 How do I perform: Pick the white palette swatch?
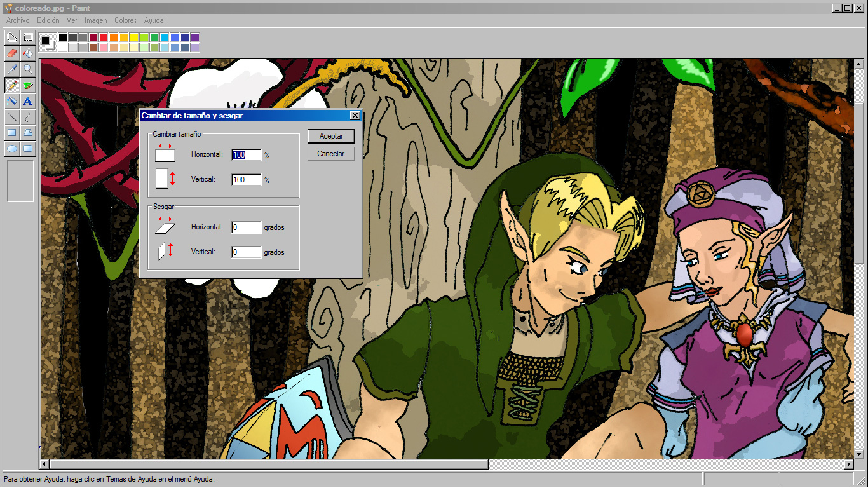pyautogui.click(x=63, y=48)
